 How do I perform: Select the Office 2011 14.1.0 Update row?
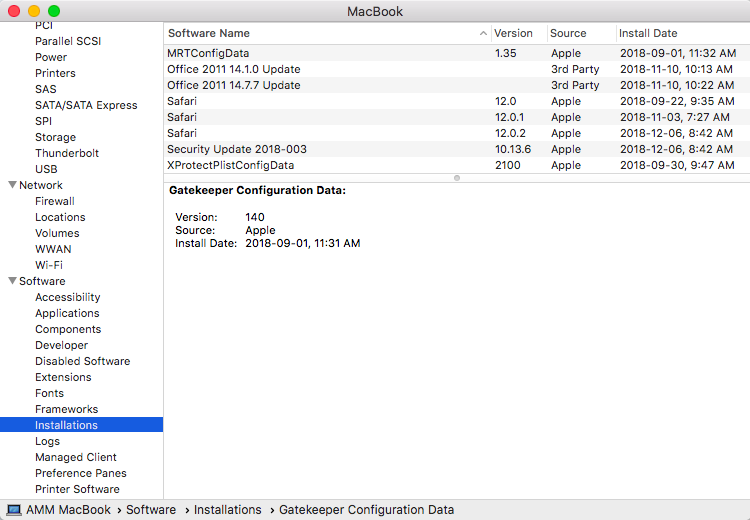tap(457, 69)
